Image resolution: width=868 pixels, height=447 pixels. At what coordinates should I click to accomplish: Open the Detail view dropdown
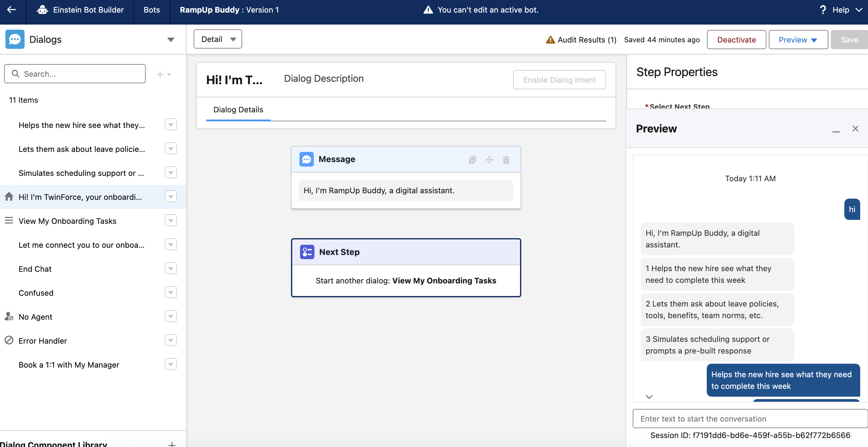click(218, 39)
